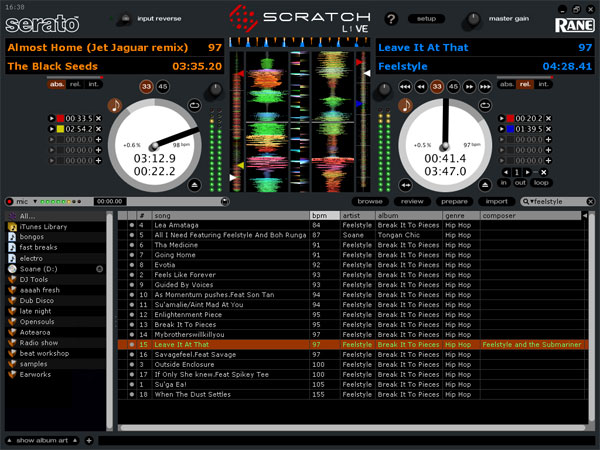The image size is (600, 450).
Task: Open the search field magnifier dropdown
Action: click(x=526, y=201)
